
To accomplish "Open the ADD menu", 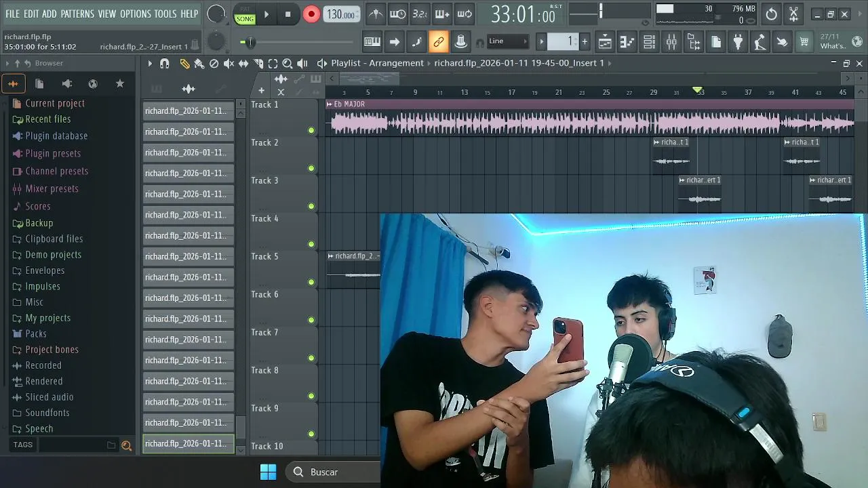I will point(50,14).
